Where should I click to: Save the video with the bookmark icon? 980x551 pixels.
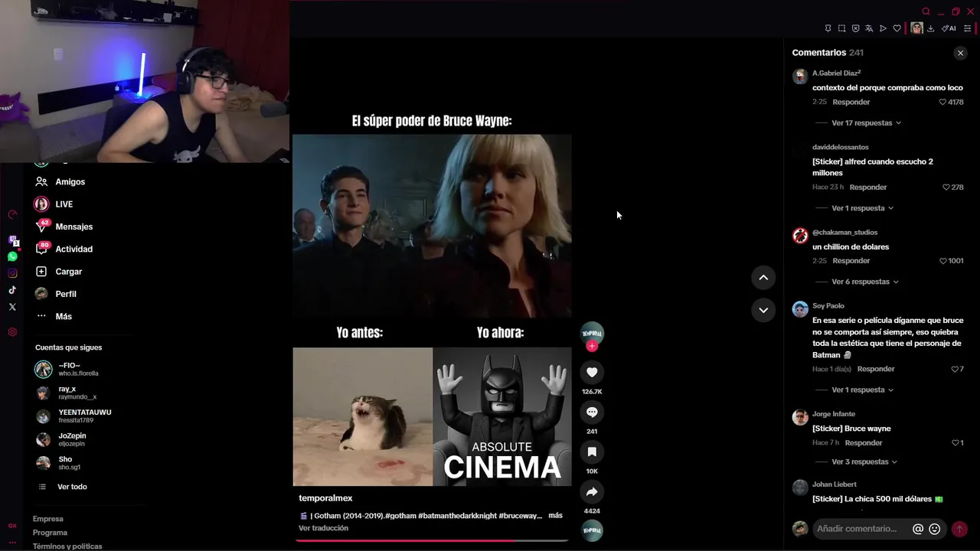592,452
